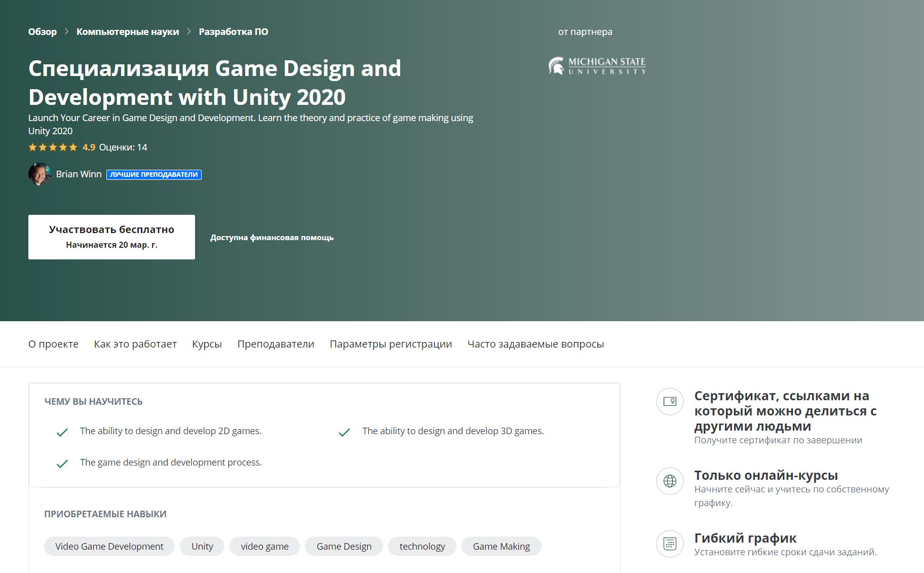Click checkmark beside 3D games ability
This screenshot has width=924, height=573.
(344, 432)
